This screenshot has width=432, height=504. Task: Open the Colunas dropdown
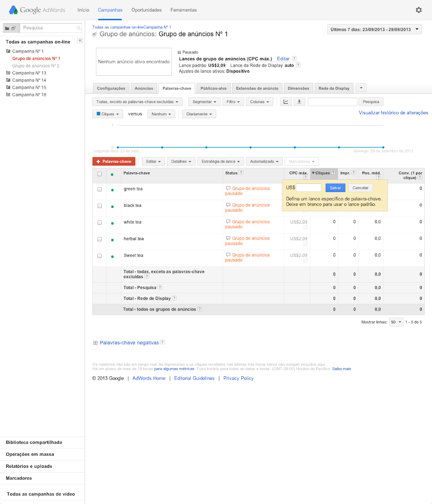[260, 102]
